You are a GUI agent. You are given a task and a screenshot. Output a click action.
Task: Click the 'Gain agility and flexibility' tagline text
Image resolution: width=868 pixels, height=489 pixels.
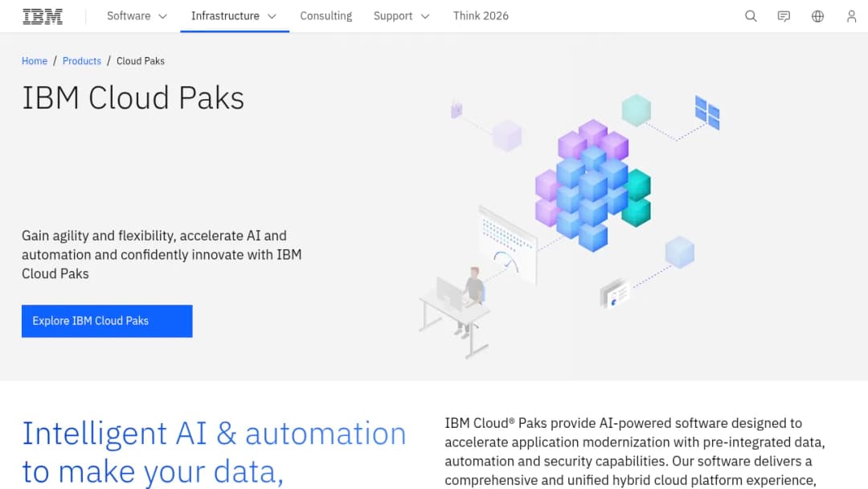pos(162,255)
